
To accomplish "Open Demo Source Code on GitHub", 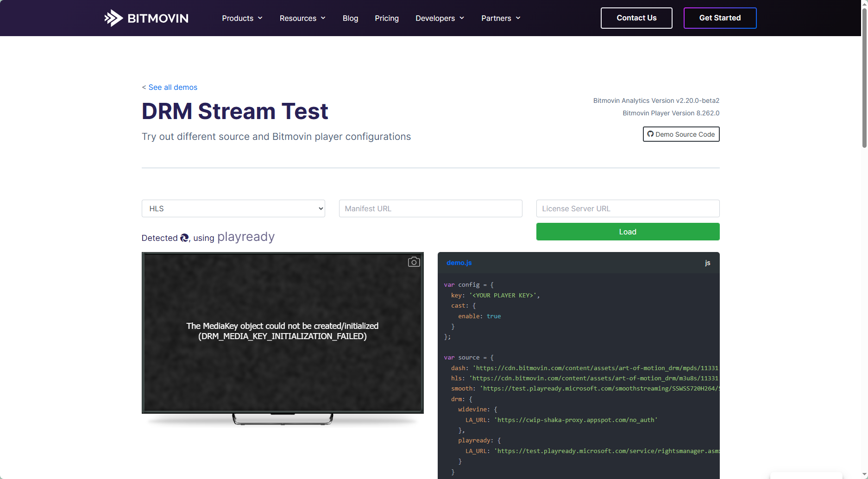I will click(x=681, y=134).
